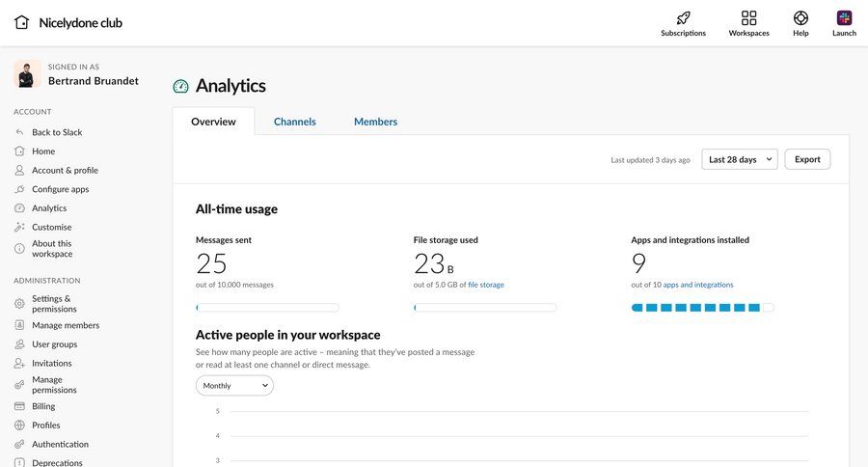Click the Home house icon in sidebar
This screenshot has height=467, width=868.
[19, 151]
